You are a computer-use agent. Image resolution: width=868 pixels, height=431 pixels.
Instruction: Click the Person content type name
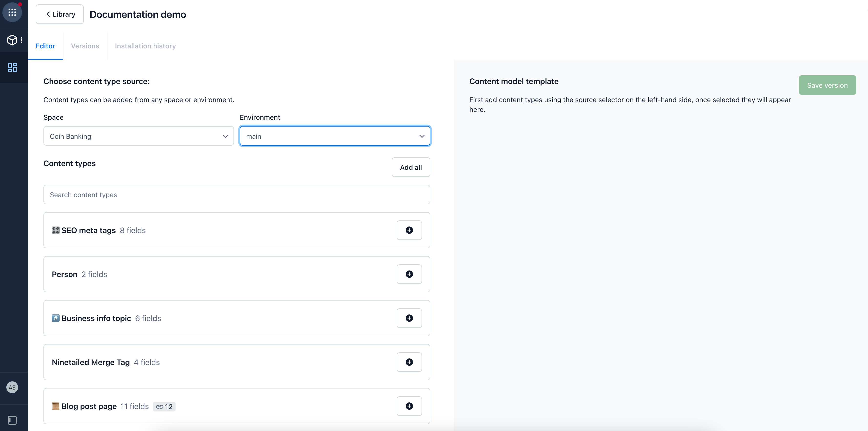click(65, 275)
